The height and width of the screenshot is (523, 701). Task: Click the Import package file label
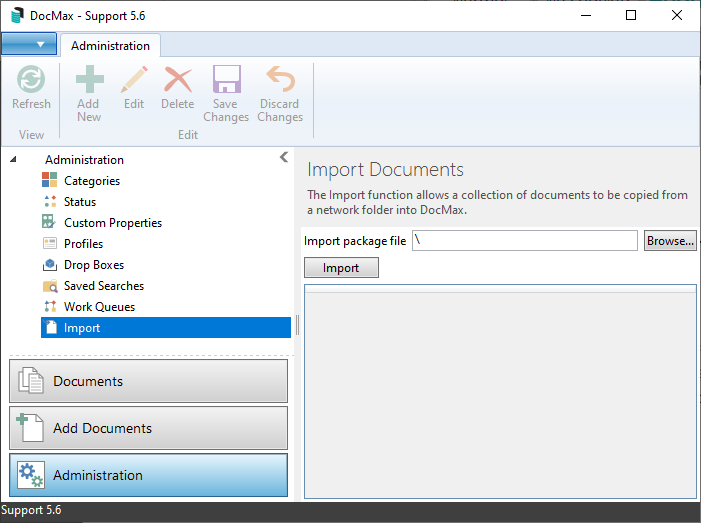pyautogui.click(x=355, y=241)
